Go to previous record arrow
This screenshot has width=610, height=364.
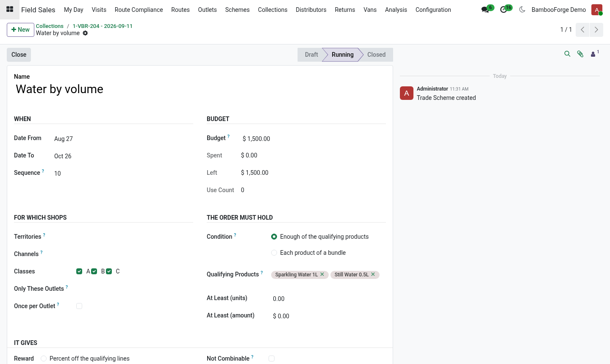(x=582, y=30)
